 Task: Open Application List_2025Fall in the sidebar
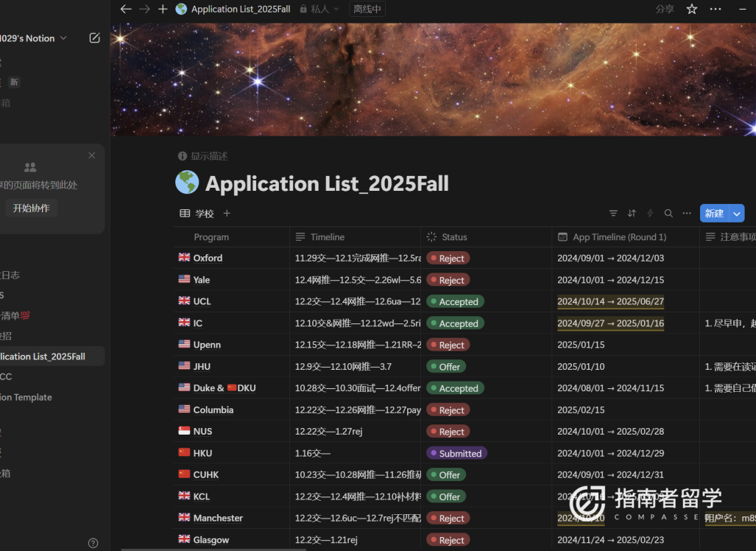[x=44, y=357]
